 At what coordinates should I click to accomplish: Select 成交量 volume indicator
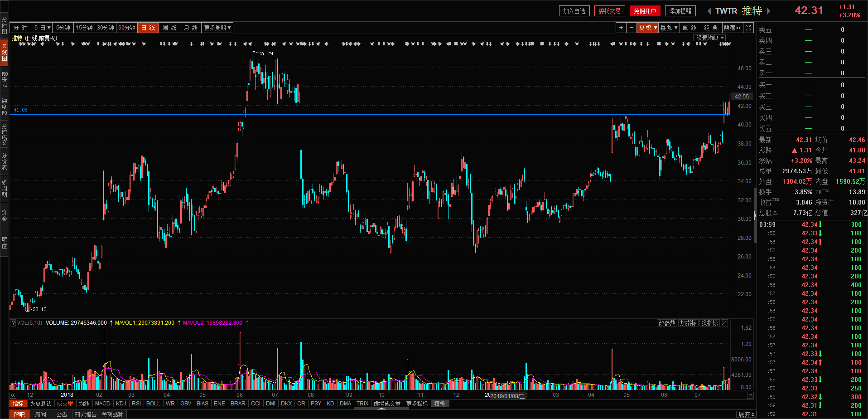coord(65,404)
